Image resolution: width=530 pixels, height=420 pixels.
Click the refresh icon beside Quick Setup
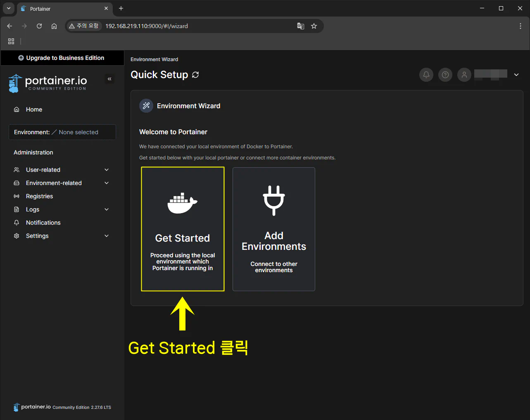pyautogui.click(x=195, y=75)
